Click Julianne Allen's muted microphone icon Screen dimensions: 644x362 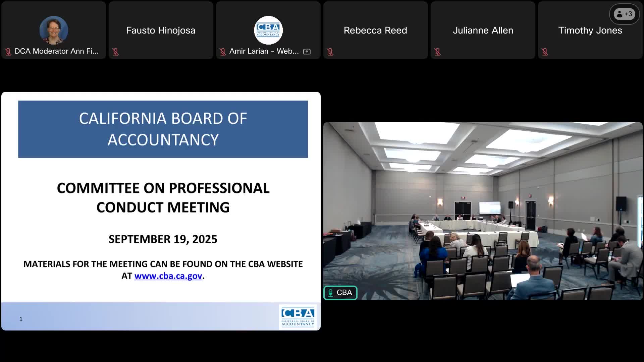(x=437, y=52)
